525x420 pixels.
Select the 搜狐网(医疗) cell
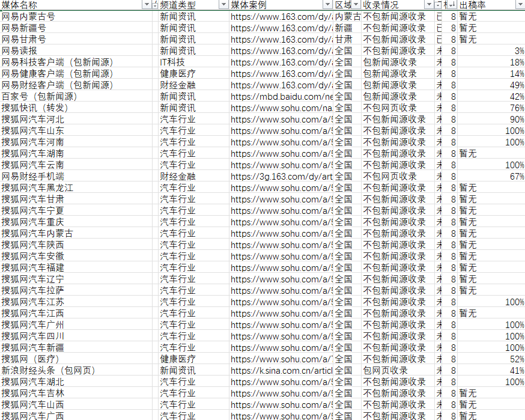pyautogui.click(x=76, y=359)
